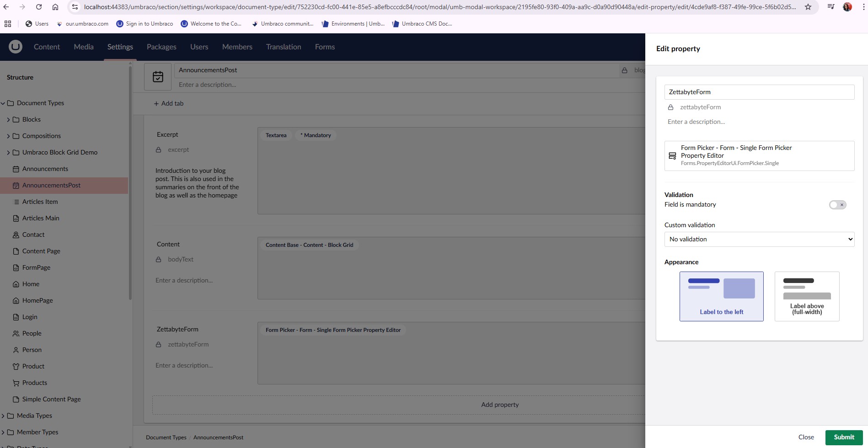This screenshot has height=448, width=868.
Task: Expand the Blocks folder
Action: (x=8, y=120)
